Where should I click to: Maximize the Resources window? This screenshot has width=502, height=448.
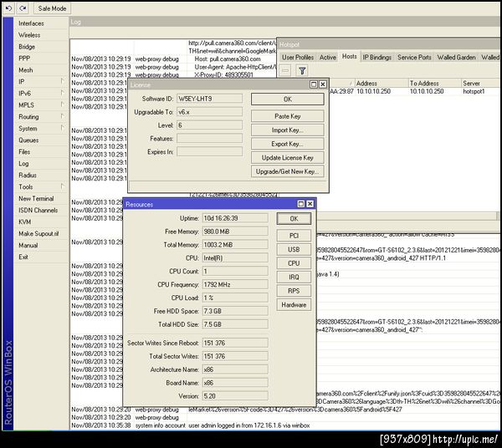(301, 204)
